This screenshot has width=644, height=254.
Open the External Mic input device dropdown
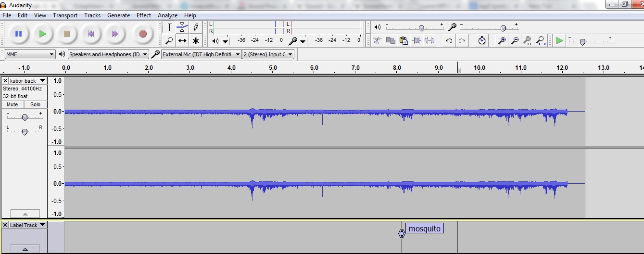[x=201, y=54]
